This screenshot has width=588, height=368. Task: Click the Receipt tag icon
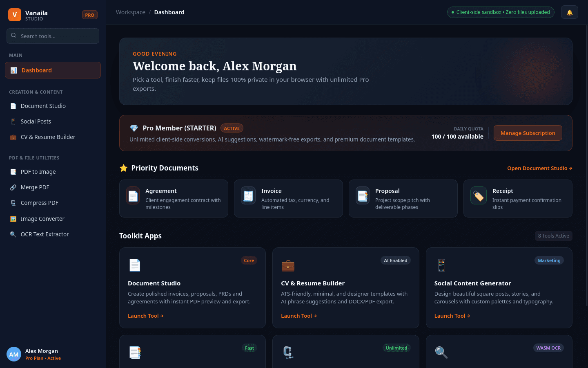tap(479, 195)
